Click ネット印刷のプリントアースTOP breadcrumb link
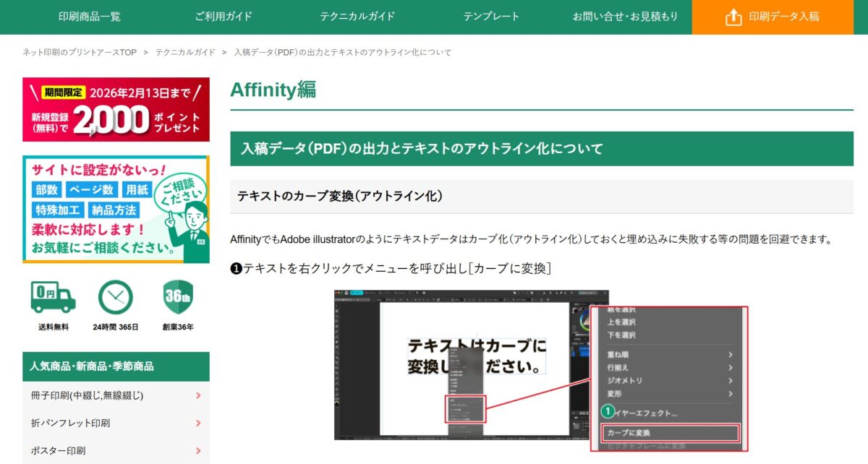Viewport: 868px width, 464px height. (80, 53)
